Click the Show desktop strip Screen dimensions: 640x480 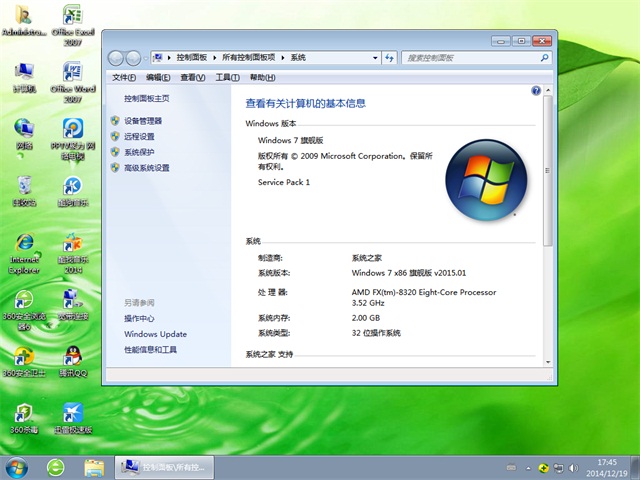coord(636,468)
